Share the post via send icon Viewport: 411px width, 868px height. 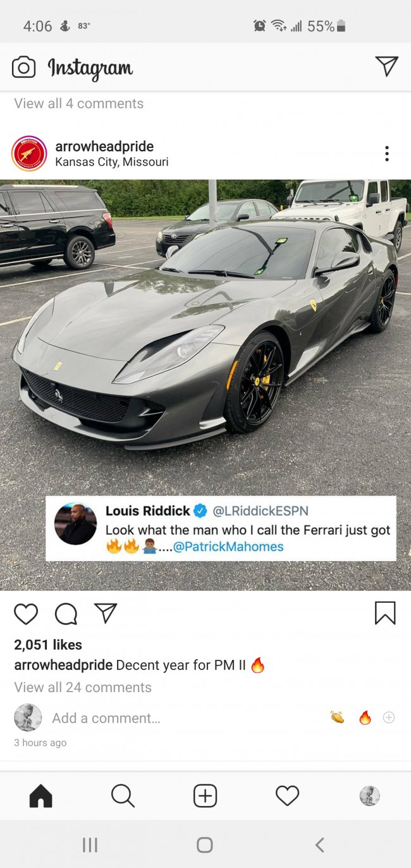106,612
